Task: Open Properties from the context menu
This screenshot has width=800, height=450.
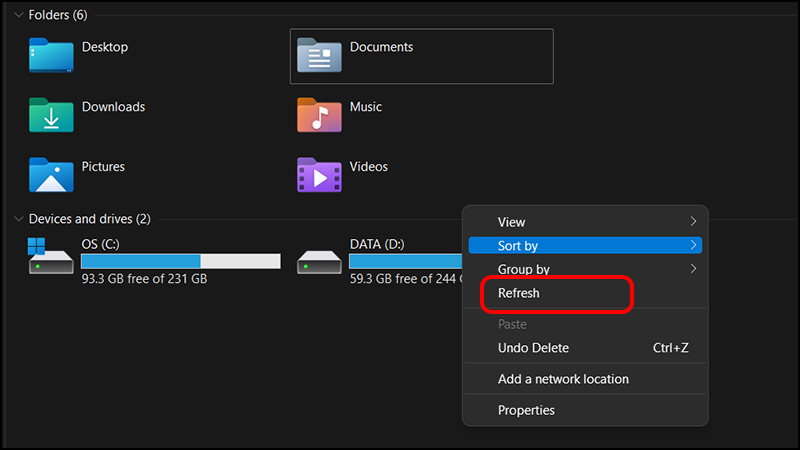Action: coord(526,410)
